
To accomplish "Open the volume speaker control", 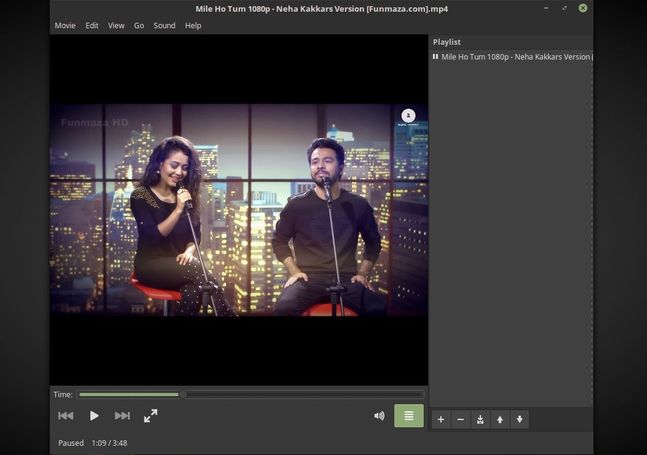I will pos(379,416).
